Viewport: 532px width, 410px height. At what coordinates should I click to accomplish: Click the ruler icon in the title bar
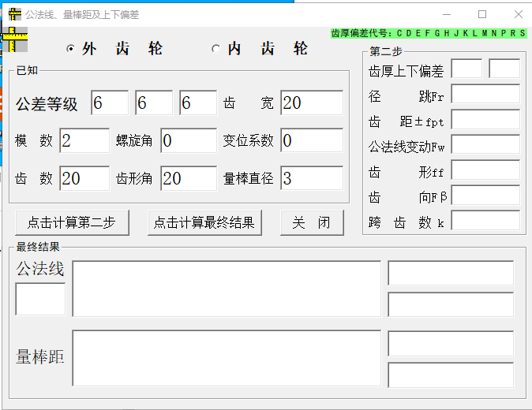15,14
